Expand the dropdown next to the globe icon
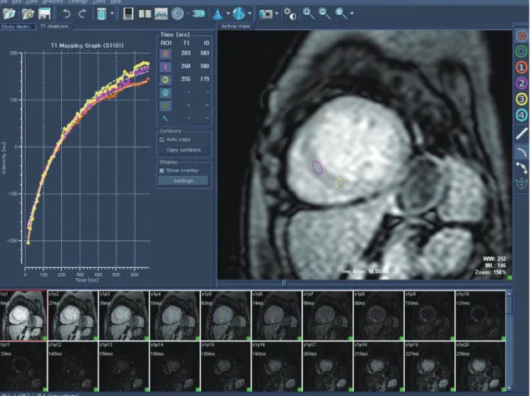Image resolution: width=532 pixels, height=396 pixels. 249,13
